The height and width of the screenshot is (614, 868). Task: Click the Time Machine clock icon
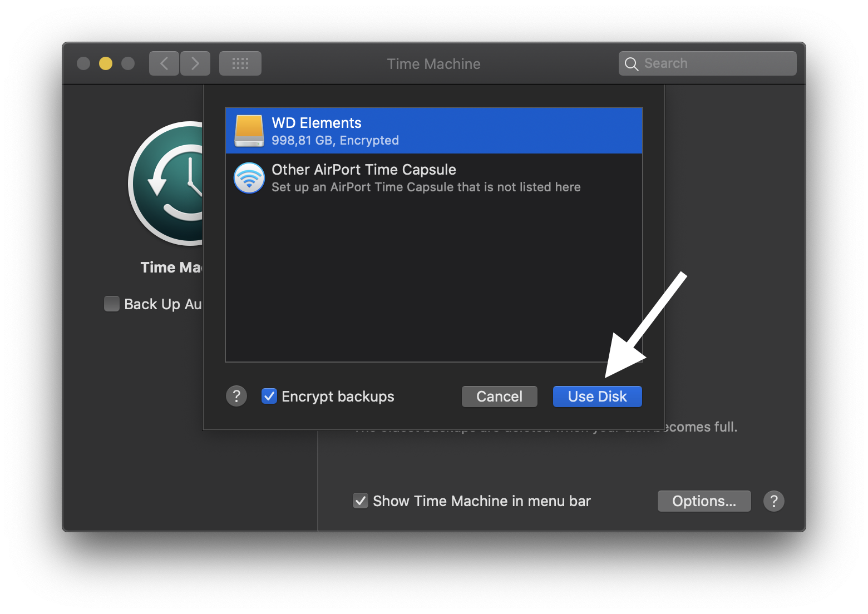pos(166,184)
